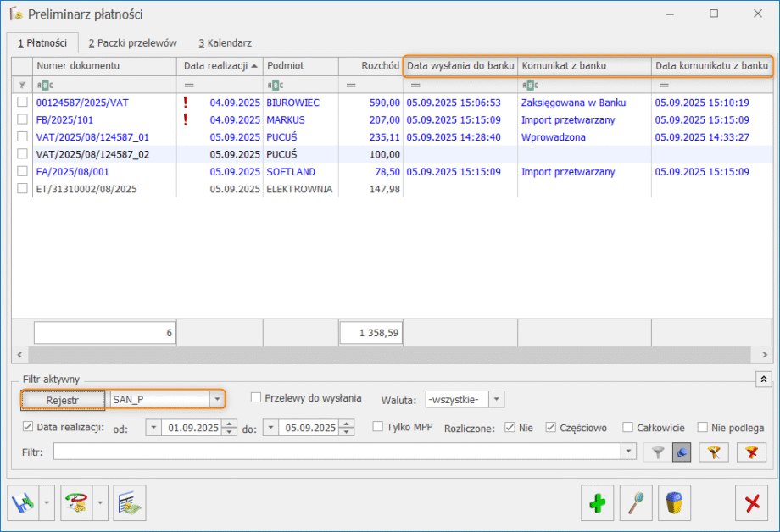Toggle the Tylko MPP checkbox
Image resolution: width=780 pixels, height=532 pixels.
pyautogui.click(x=378, y=428)
